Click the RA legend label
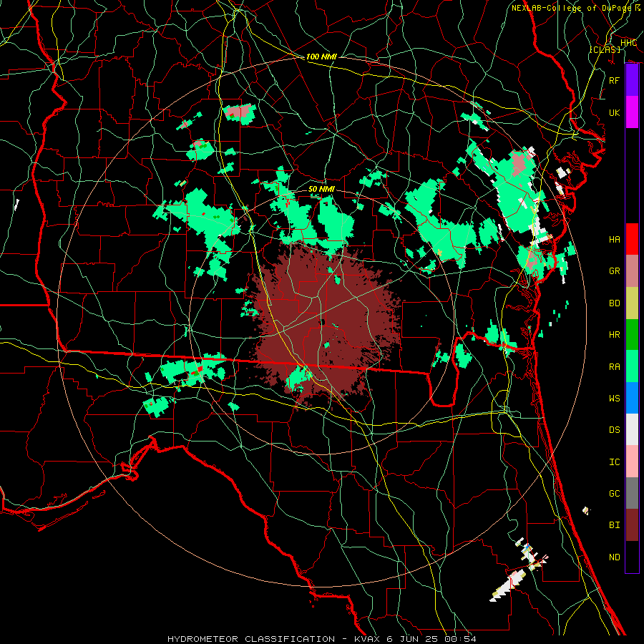644x644 pixels. click(615, 366)
